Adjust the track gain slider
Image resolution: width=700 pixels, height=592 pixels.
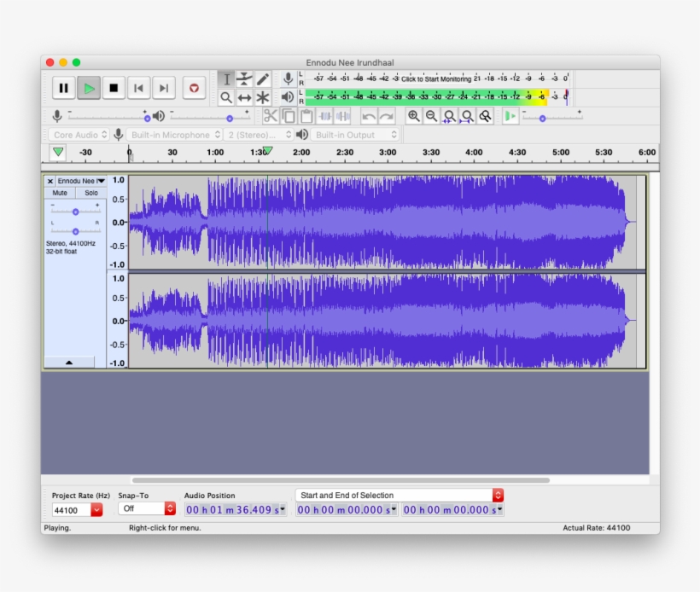pyautogui.click(x=75, y=212)
